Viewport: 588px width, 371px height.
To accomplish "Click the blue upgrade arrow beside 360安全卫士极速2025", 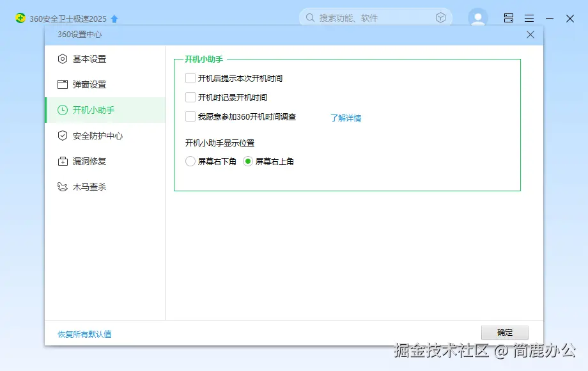I will coord(114,19).
